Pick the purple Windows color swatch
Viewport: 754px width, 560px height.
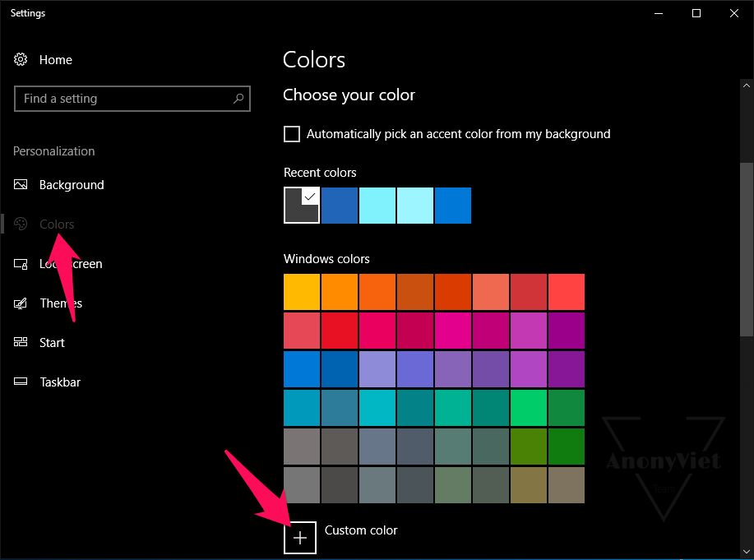pyautogui.click(x=566, y=369)
